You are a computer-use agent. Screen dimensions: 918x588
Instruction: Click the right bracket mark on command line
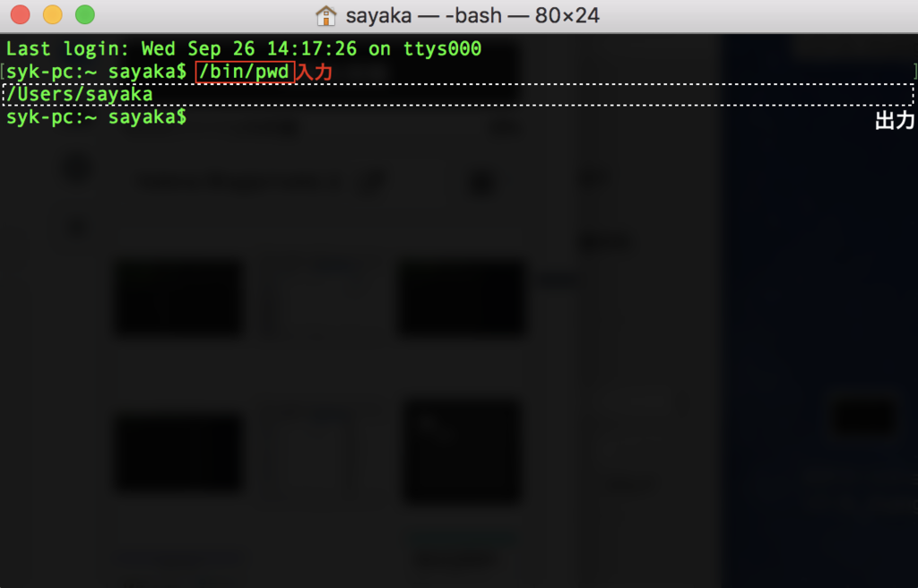click(915, 72)
